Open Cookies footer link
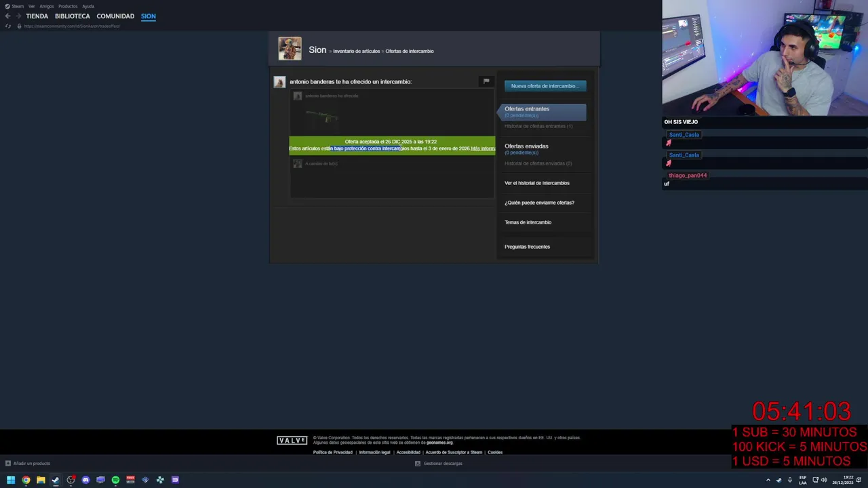 click(x=495, y=452)
